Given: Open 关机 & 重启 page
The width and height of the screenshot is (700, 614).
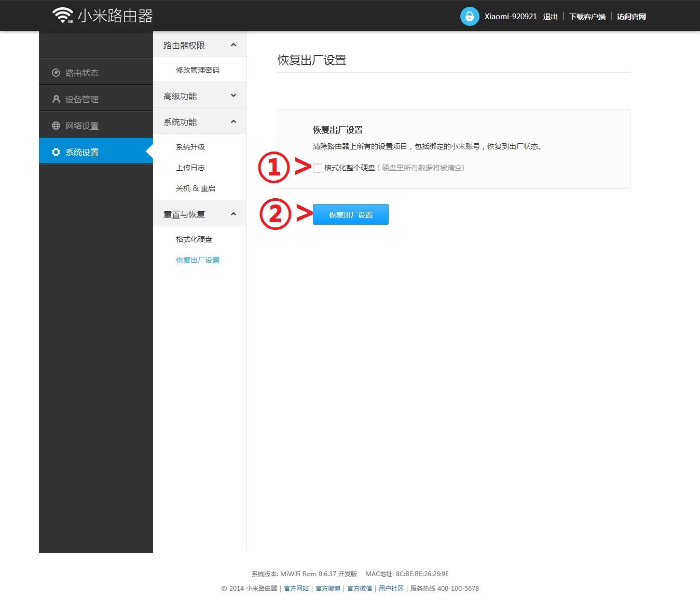Looking at the screenshot, I should [x=195, y=188].
